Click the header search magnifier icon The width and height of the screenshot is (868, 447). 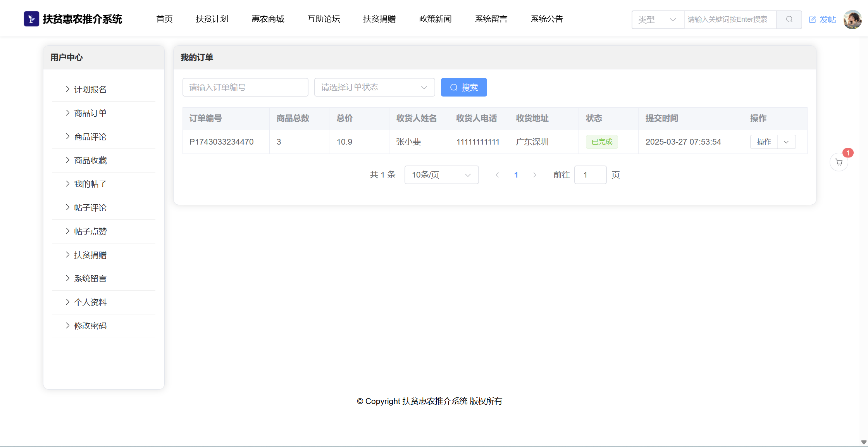click(789, 19)
